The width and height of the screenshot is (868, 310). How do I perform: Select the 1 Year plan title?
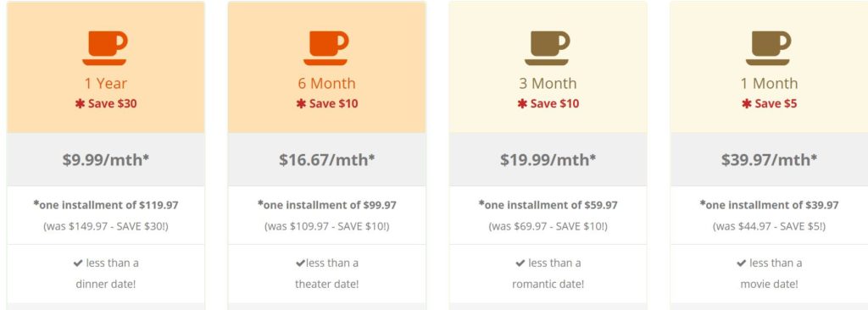click(x=106, y=84)
